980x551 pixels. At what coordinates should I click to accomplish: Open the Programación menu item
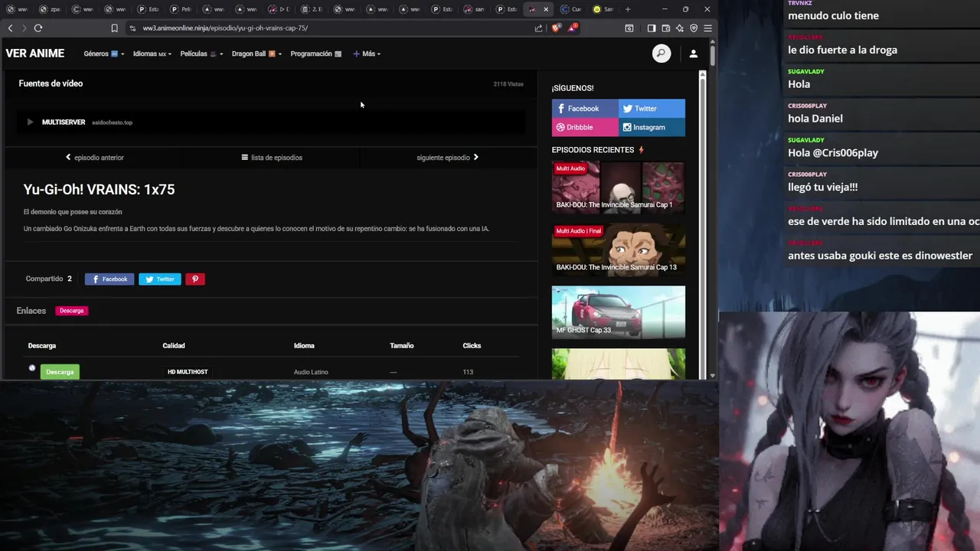315,54
